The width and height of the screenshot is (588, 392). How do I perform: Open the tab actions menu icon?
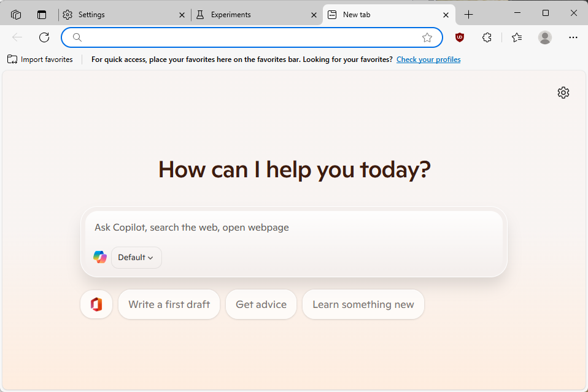(x=41, y=13)
